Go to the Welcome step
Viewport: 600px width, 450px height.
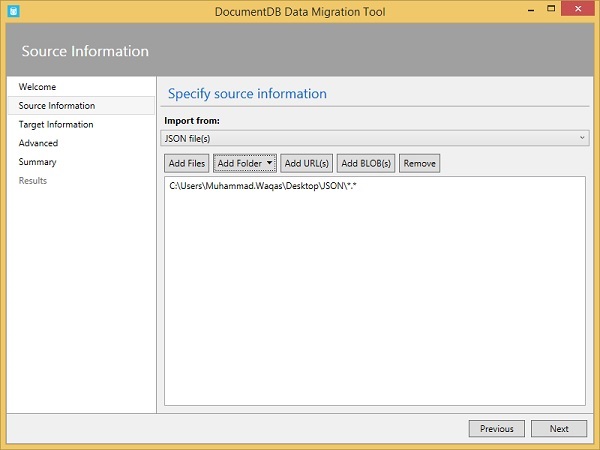(x=37, y=87)
